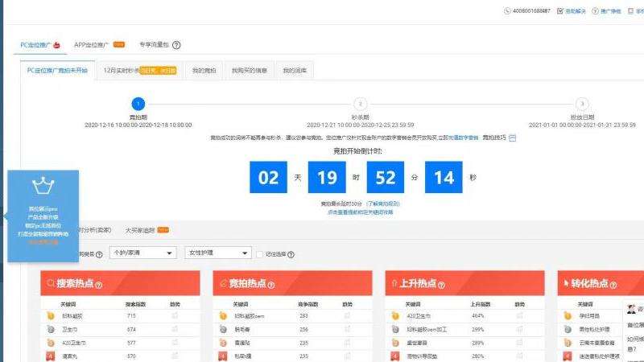The image size is (644, 362).
Task: Click step 2 秒杀期 timeline marker
Action: coord(361,104)
